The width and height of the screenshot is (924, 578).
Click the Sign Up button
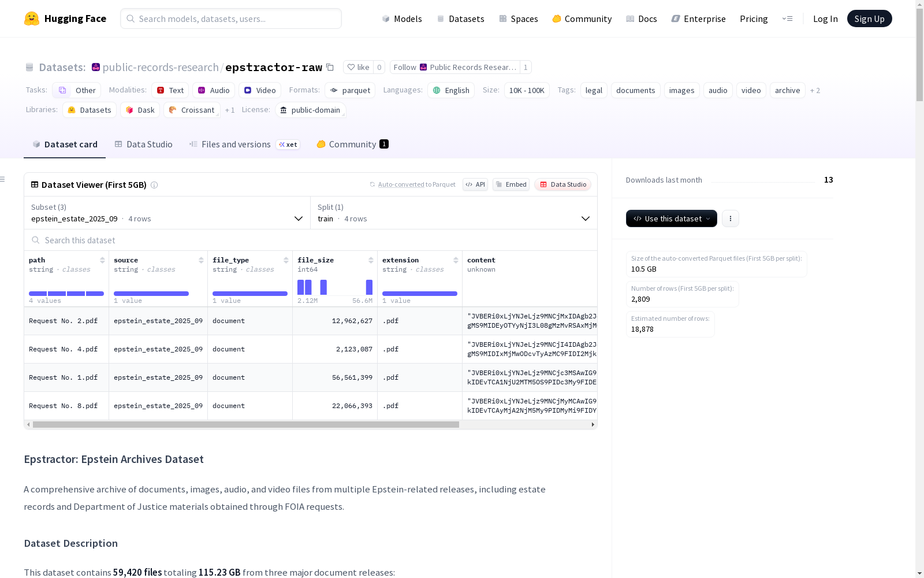[870, 18]
